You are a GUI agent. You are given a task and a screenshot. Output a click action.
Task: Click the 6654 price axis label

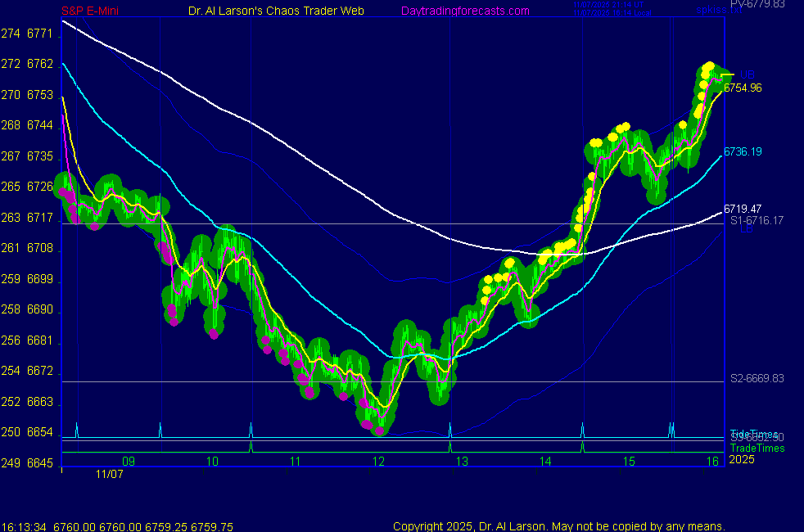[39, 432]
